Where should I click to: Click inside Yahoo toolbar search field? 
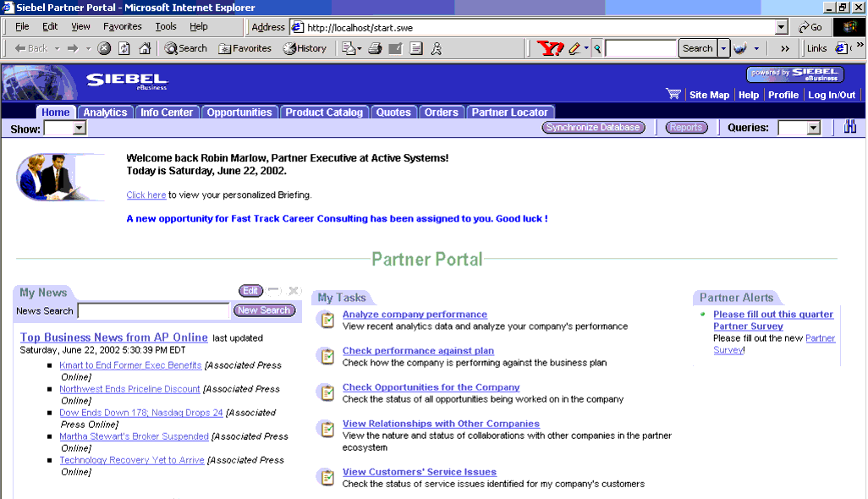click(641, 49)
